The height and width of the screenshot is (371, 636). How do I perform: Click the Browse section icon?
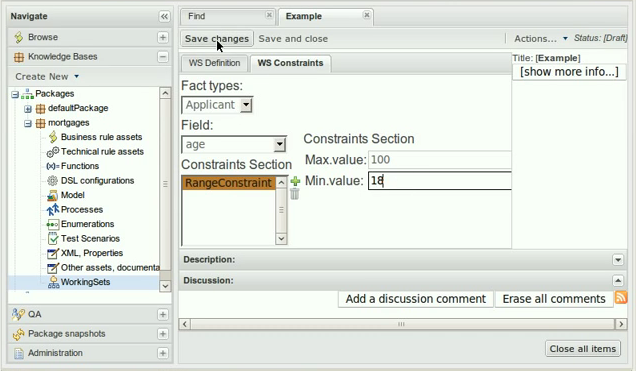tap(19, 37)
